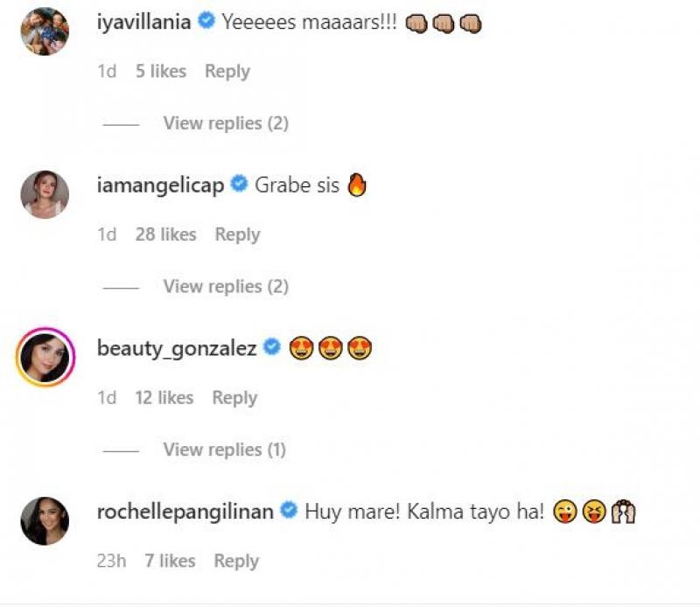Screen dimensions: 700x607
Task: Reply to iyavillania's comment
Action: coord(227,72)
